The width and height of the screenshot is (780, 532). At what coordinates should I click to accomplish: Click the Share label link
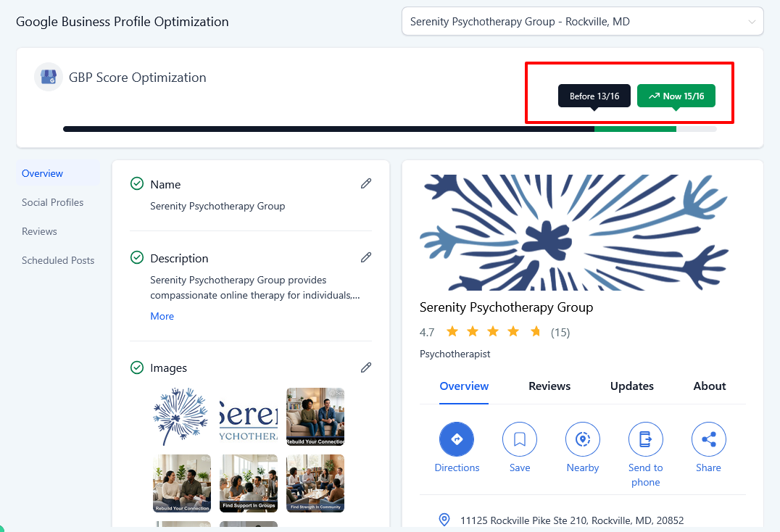pos(708,468)
